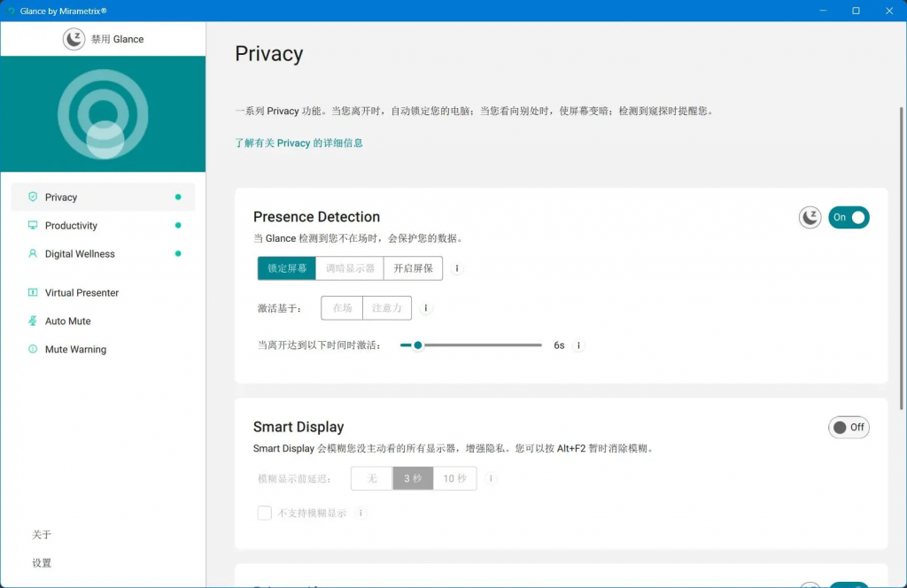Open 设置 in the sidebar
The width and height of the screenshot is (907, 588).
point(42,563)
